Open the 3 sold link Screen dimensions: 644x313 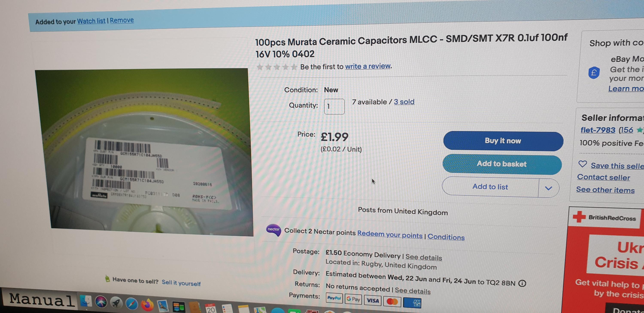coord(404,102)
